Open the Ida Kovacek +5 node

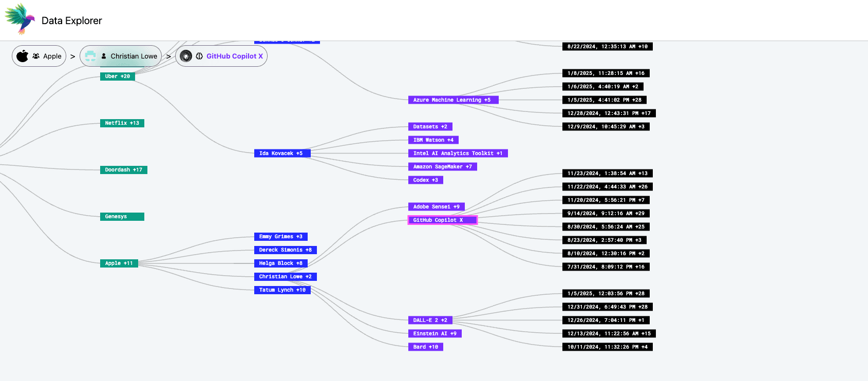tap(282, 154)
